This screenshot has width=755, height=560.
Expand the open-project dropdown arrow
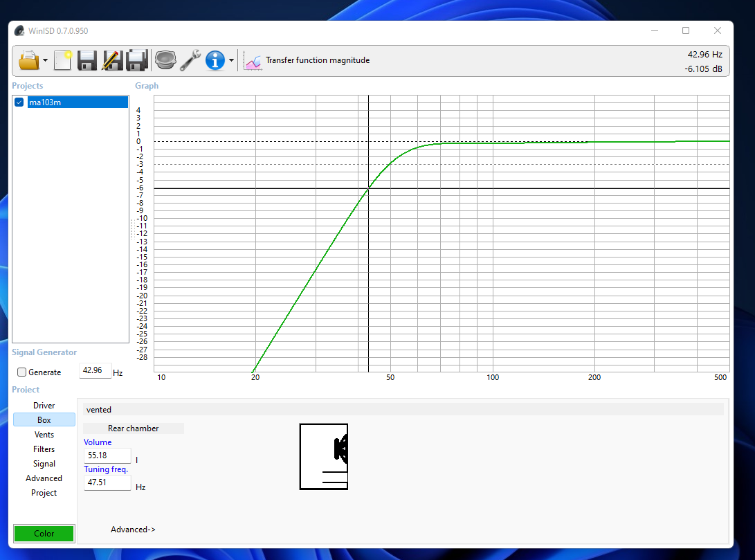click(45, 61)
